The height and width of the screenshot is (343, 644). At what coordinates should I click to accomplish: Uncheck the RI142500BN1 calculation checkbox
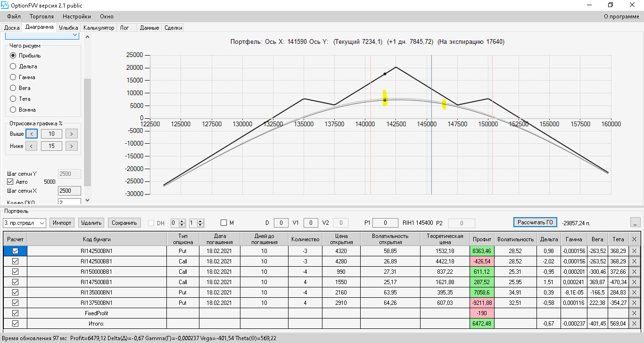[x=15, y=251]
